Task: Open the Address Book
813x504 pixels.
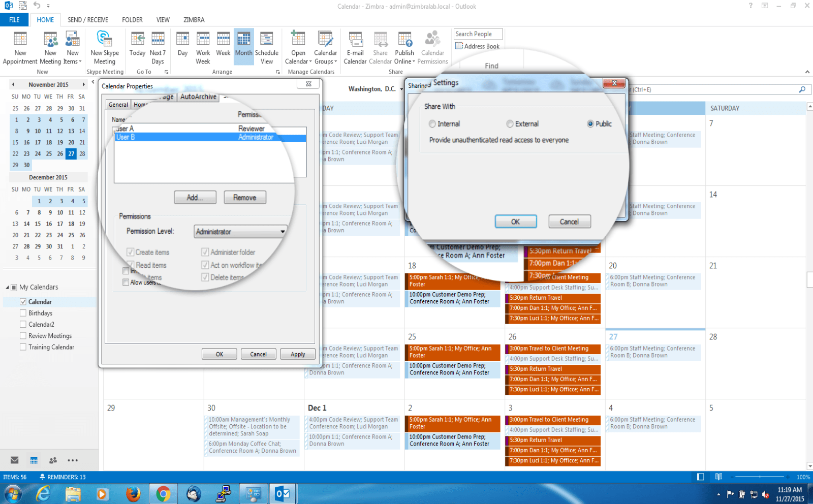Action: [x=478, y=46]
